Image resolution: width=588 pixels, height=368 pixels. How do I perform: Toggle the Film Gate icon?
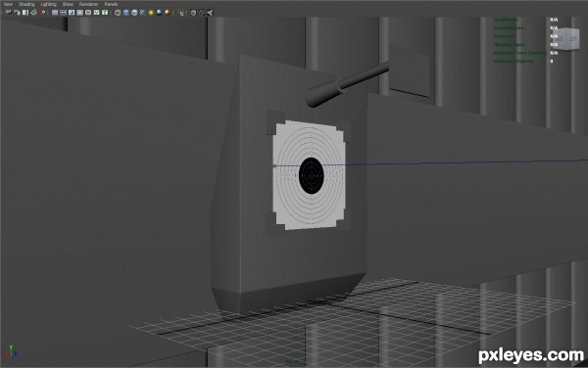[63, 13]
